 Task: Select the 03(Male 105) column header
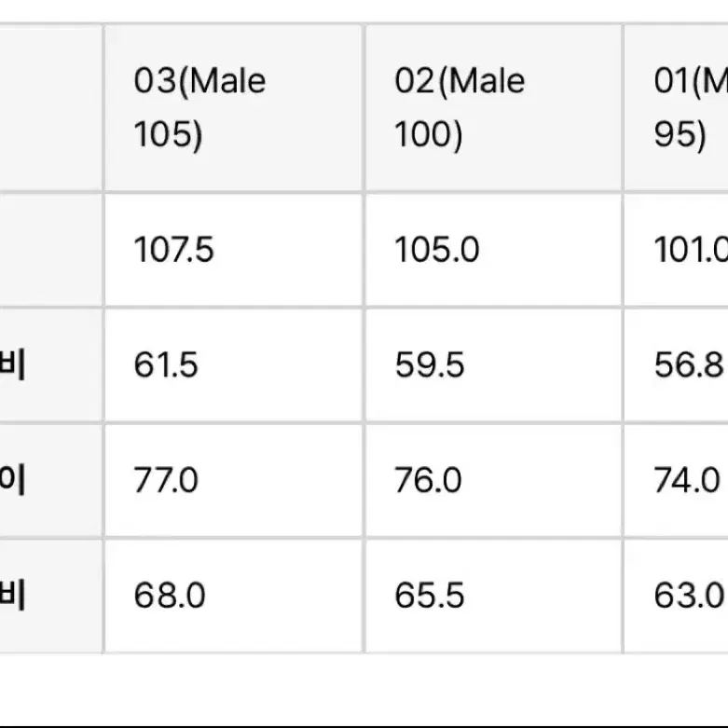click(x=233, y=107)
